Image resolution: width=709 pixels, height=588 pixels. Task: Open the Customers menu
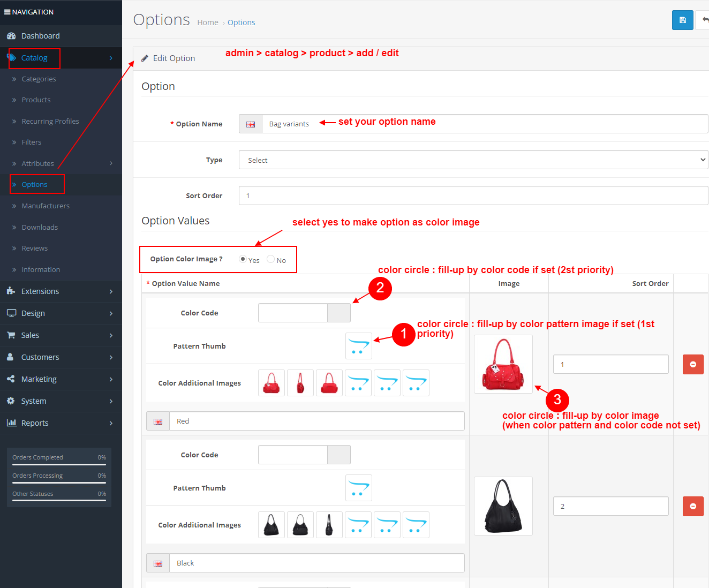pyautogui.click(x=40, y=357)
